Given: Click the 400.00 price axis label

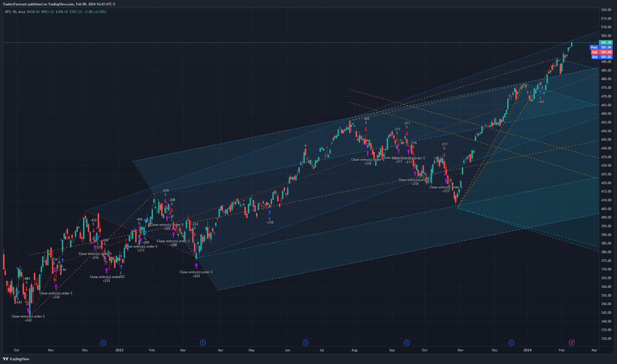Looking at the screenshot, I should click(x=606, y=217).
